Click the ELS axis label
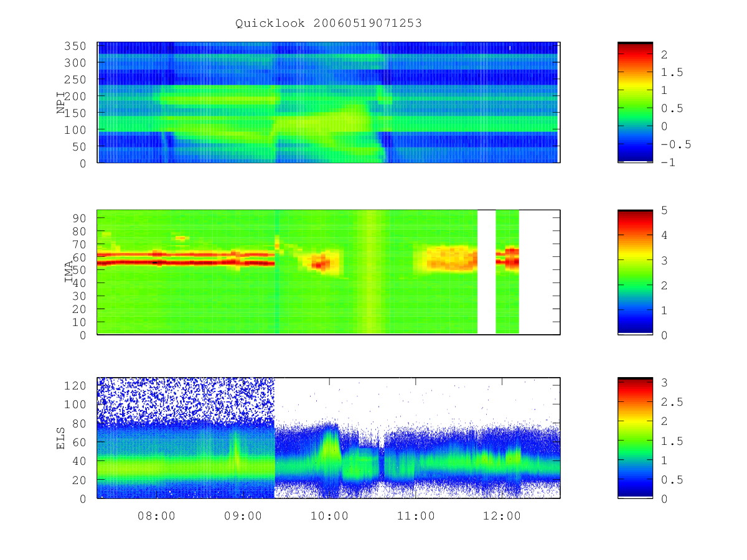The width and height of the screenshot is (747, 560). [x=61, y=437]
